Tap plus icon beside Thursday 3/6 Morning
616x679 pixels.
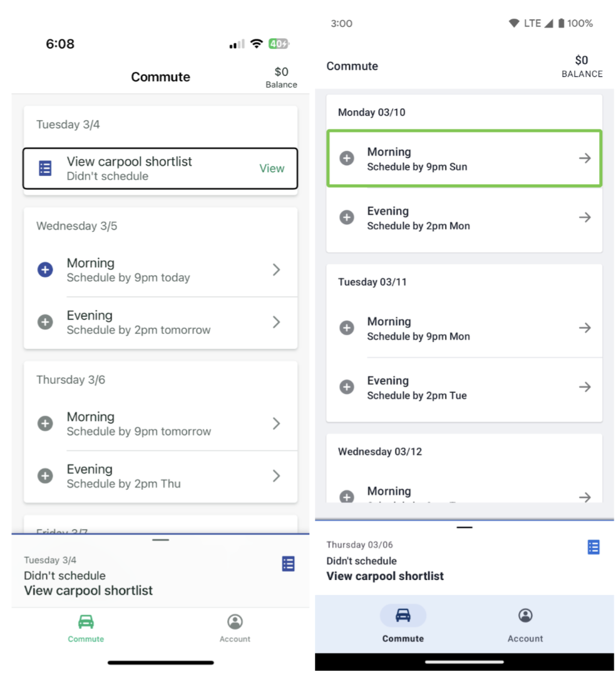tap(45, 423)
